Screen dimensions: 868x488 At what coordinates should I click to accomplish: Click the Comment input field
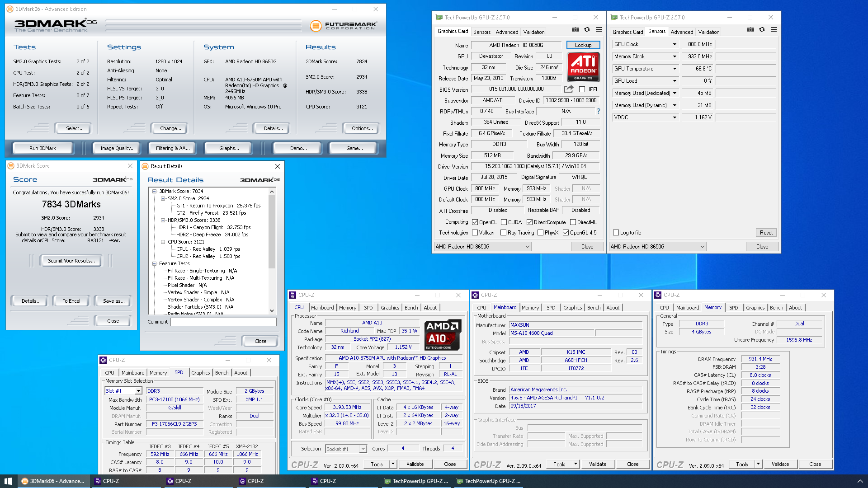[223, 322]
